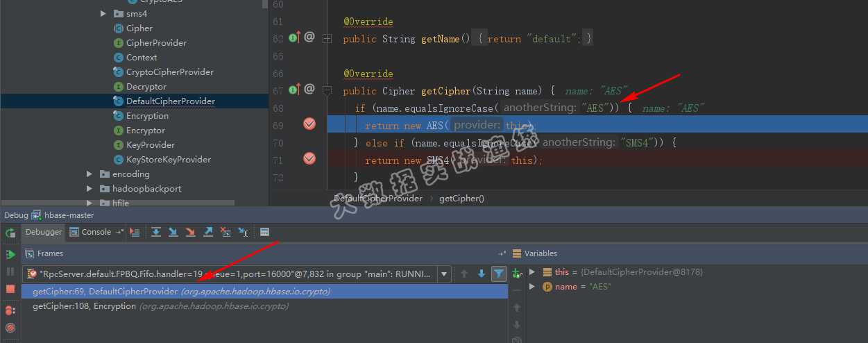Toggle the frames filter funnel icon
868x343 pixels.
pos(498,274)
